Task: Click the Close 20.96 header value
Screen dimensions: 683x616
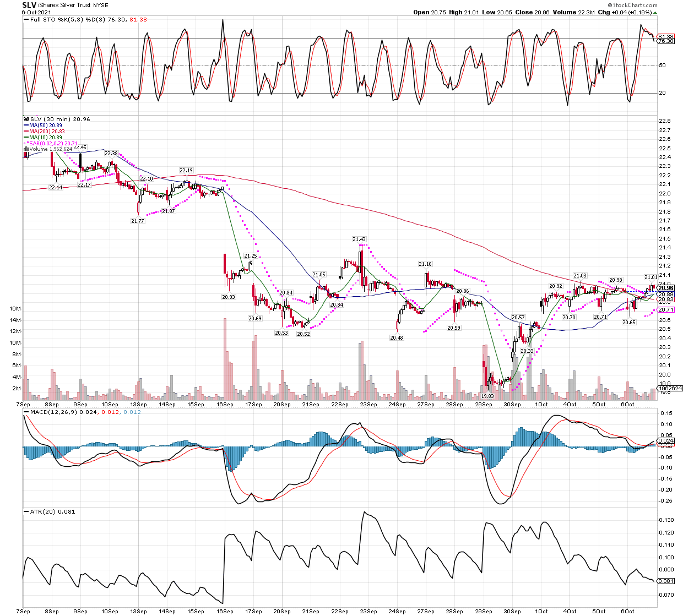Action: pyautogui.click(x=532, y=12)
